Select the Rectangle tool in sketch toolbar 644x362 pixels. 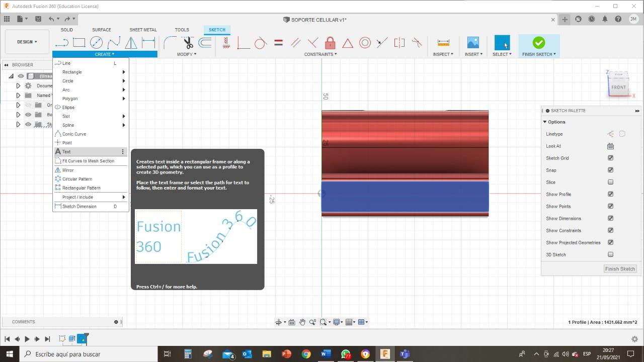[x=79, y=43]
